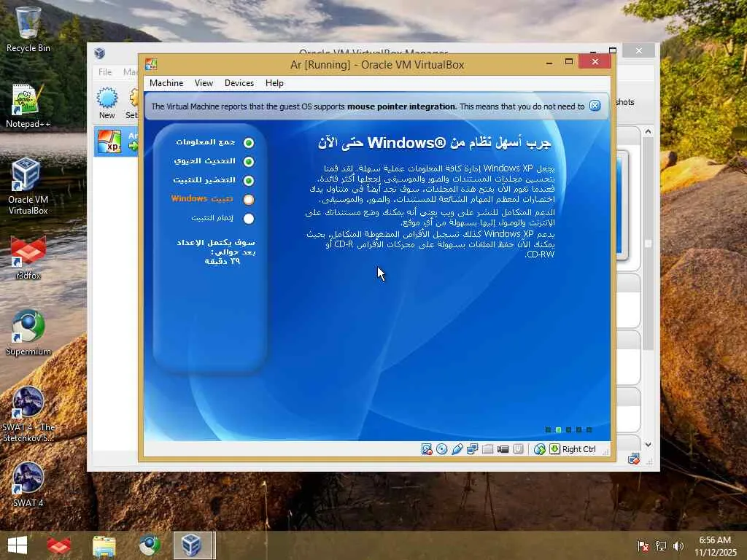The width and height of the screenshot is (747, 560).
Task: Click the down arrow of Manager scrollbar
Action: (x=648, y=444)
